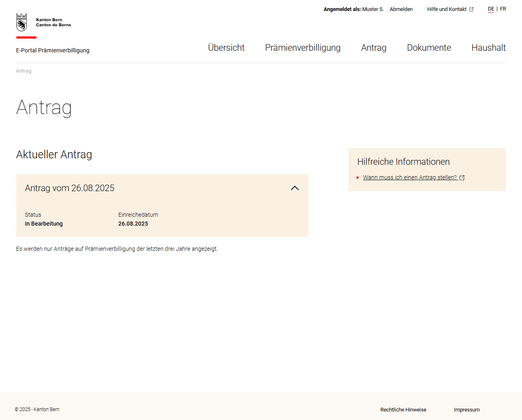Open Hilfe und Kontakt
The image size is (522, 420).
(447, 9)
